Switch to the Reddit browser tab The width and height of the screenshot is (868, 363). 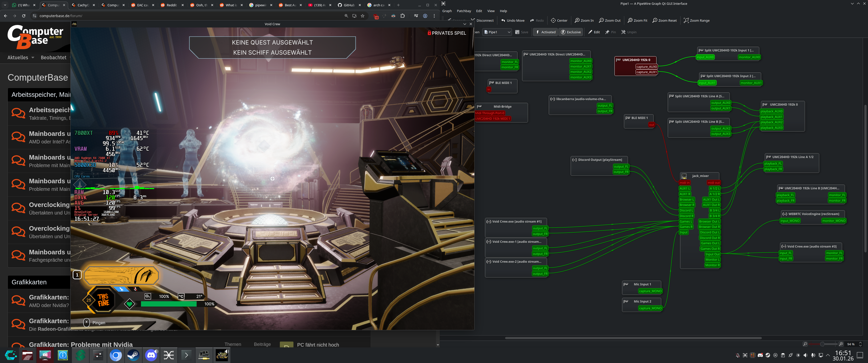coord(171,5)
